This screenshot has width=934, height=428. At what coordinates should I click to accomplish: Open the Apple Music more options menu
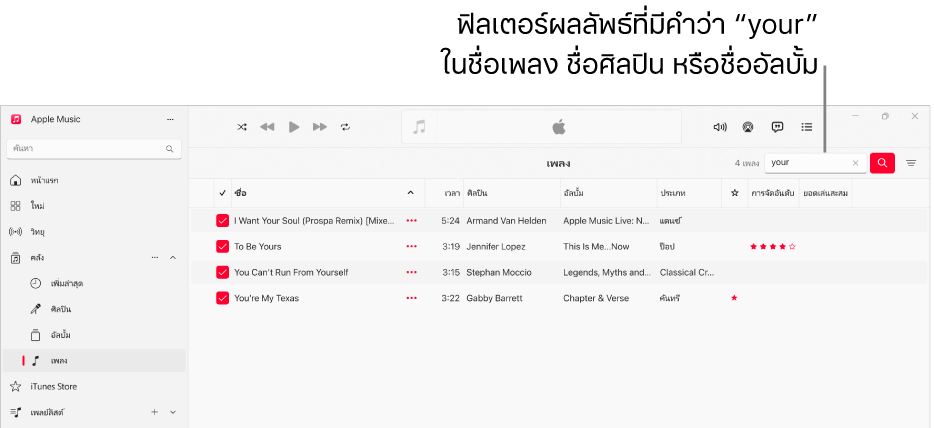pyautogui.click(x=170, y=120)
